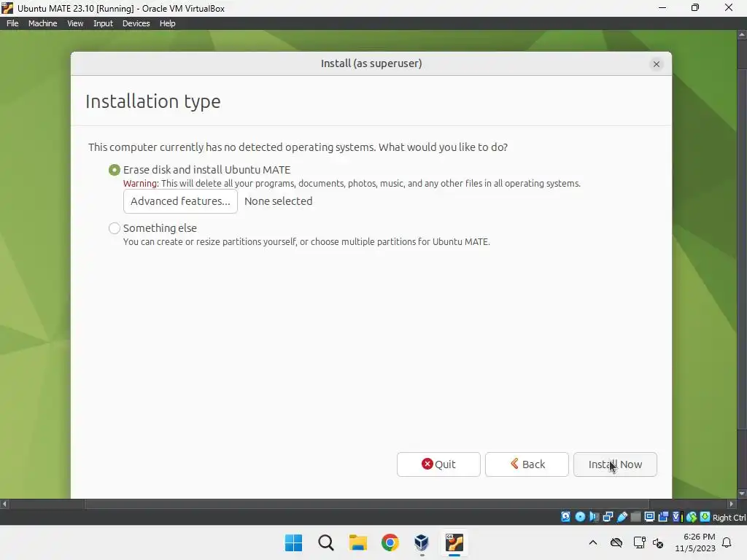
Task: Click the horizontal scrollbar thumb of VM view
Action: click(367, 504)
